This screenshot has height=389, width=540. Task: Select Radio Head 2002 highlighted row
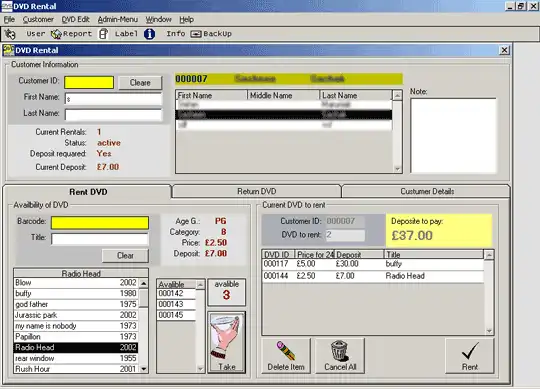click(76, 347)
